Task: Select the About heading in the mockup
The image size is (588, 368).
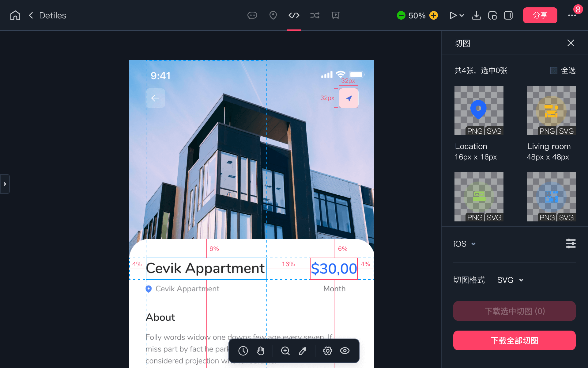Action: (x=160, y=317)
